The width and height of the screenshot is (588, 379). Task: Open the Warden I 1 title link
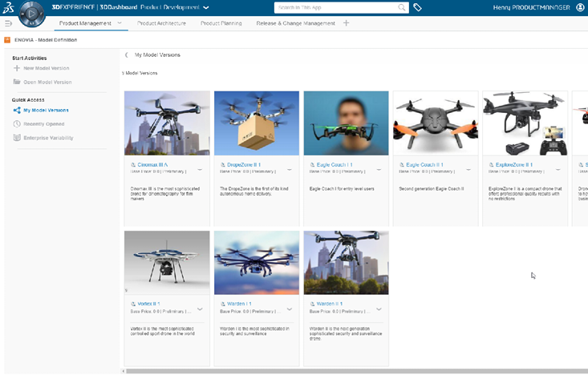[239, 304]
